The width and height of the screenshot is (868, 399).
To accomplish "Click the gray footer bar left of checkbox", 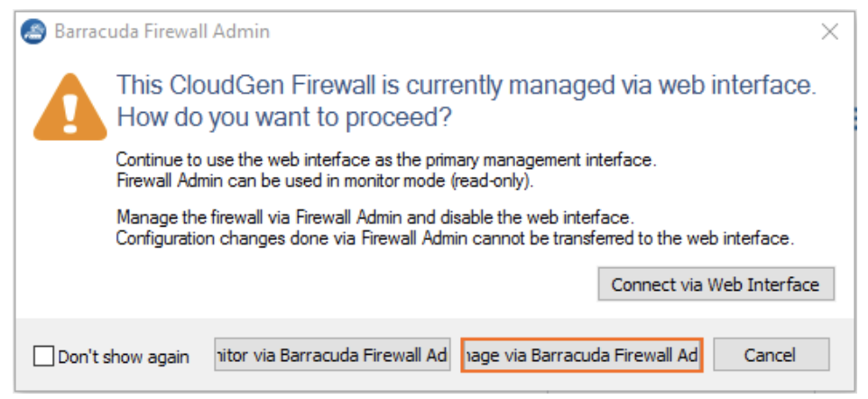I will (24, 356).
